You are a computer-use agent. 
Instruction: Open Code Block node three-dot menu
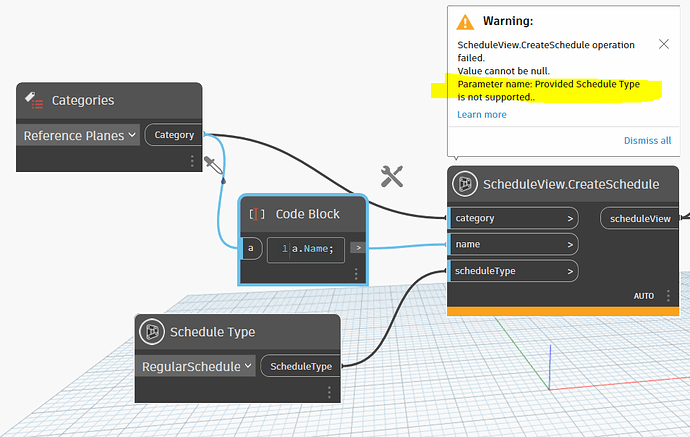356,274
